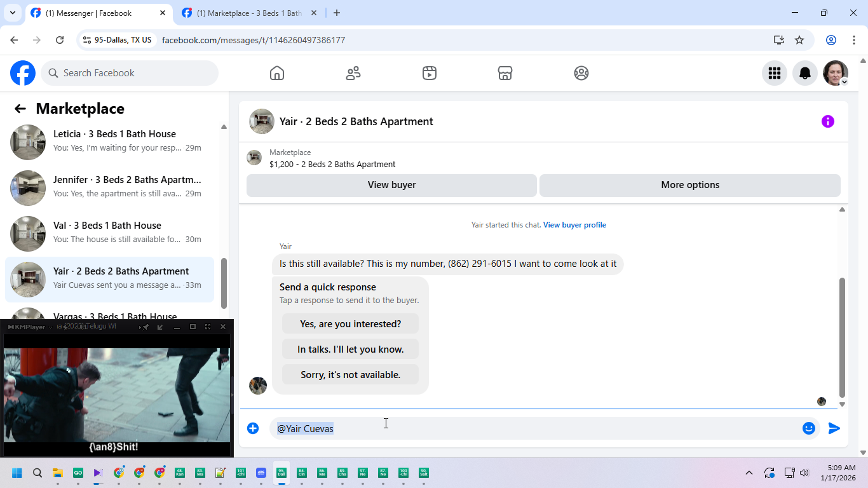
Task: Click the More options button
Action: (x=690, y=185)
